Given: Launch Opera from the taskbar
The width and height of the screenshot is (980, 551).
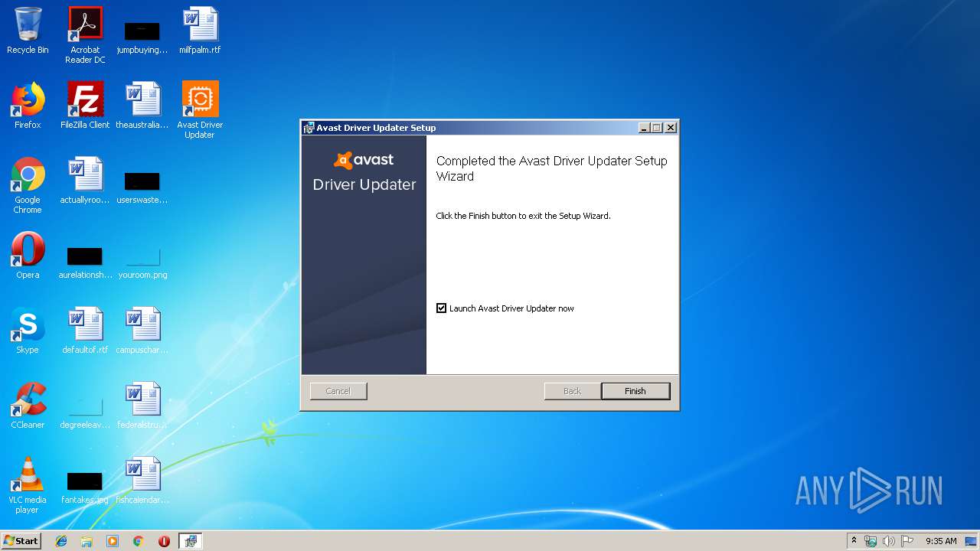Looking at the screenshot, I should 164,541.
